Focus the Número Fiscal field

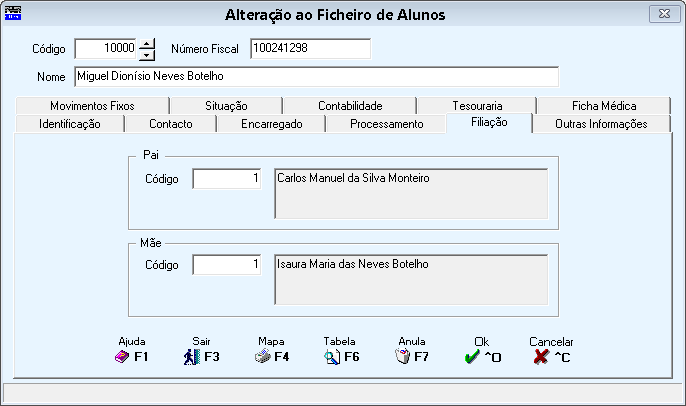pyautogui.click(x=310, y=48)
